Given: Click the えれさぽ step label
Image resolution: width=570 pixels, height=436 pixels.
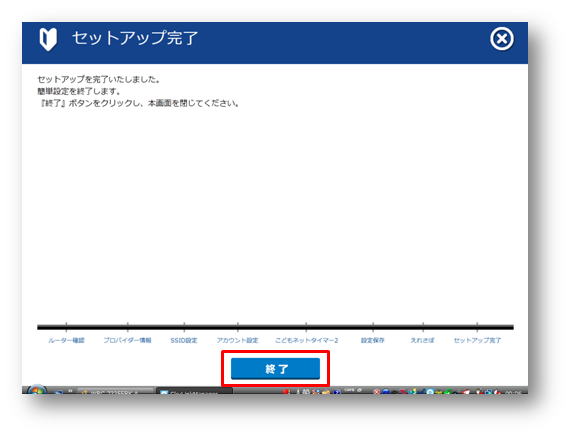Looking at the screenshot, I should (422, 340).
